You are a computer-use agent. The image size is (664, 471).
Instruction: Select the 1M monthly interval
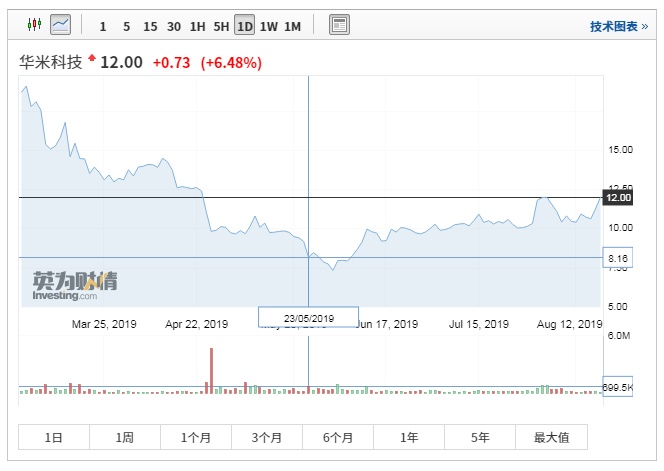pos(292,26)
